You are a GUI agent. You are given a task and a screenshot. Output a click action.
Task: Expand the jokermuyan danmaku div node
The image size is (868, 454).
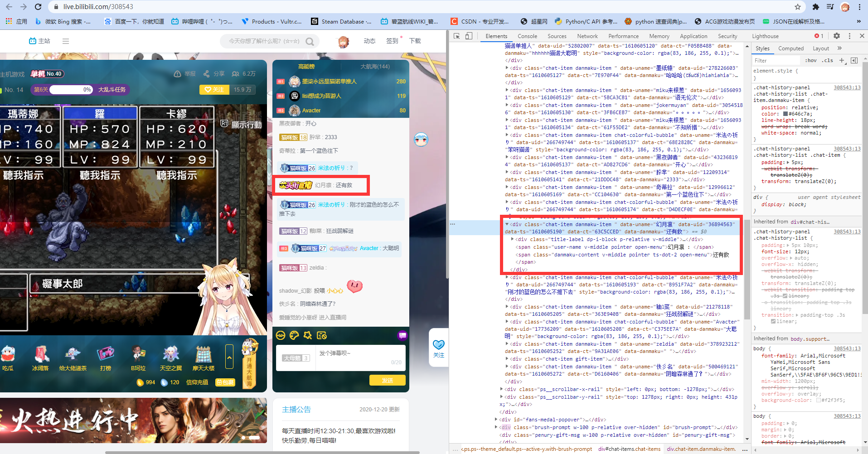(x=507, y=105)
